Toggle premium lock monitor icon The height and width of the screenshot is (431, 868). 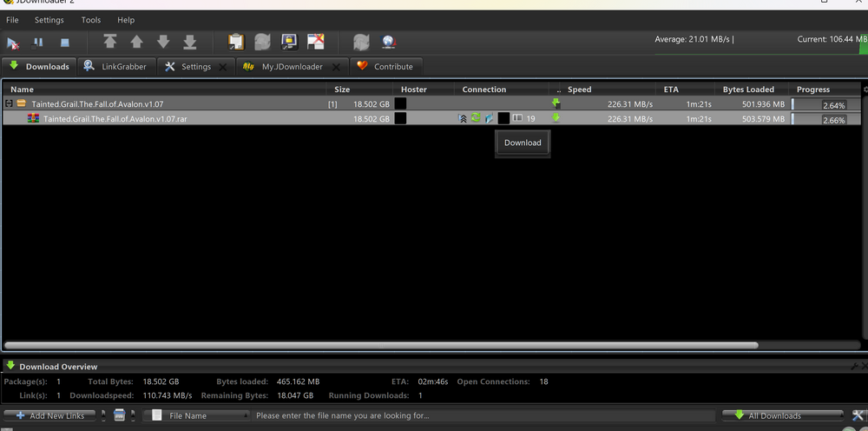click(289, 42)
